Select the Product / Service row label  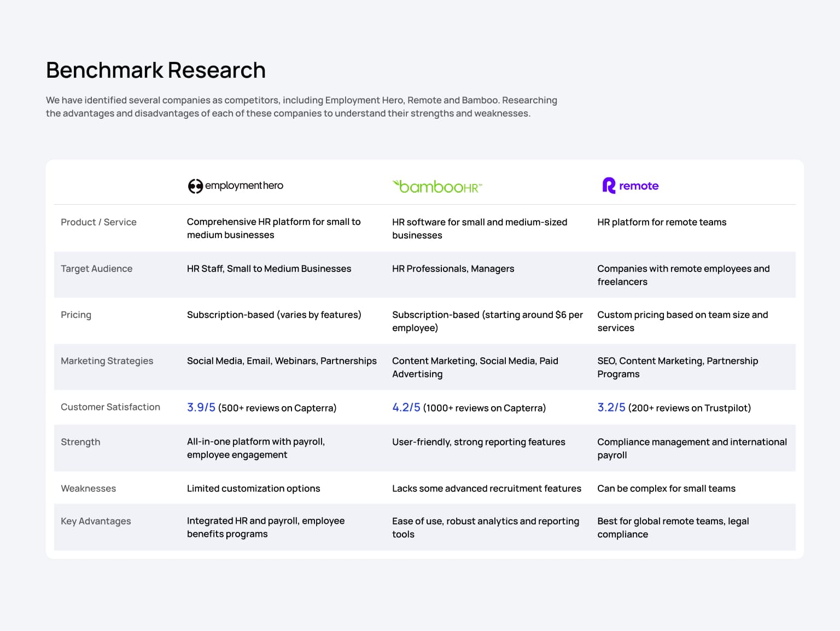click(x=98, y=222)
